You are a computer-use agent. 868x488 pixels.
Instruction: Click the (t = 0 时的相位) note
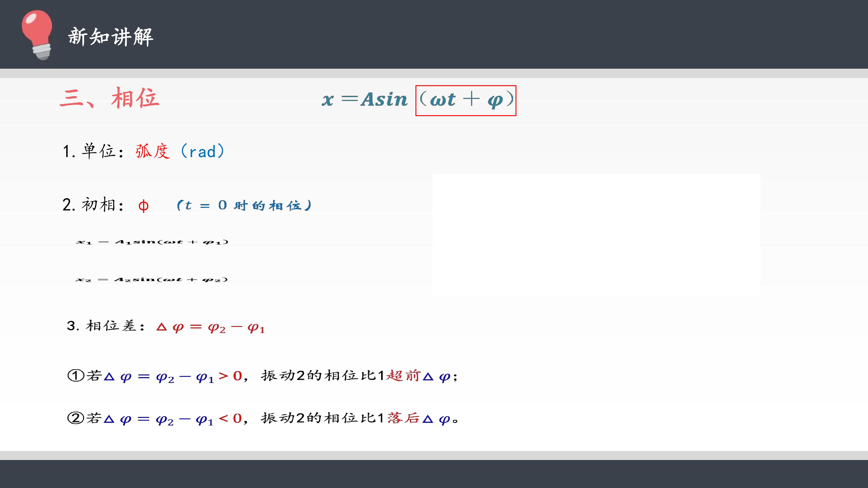[x=244, y=205]
